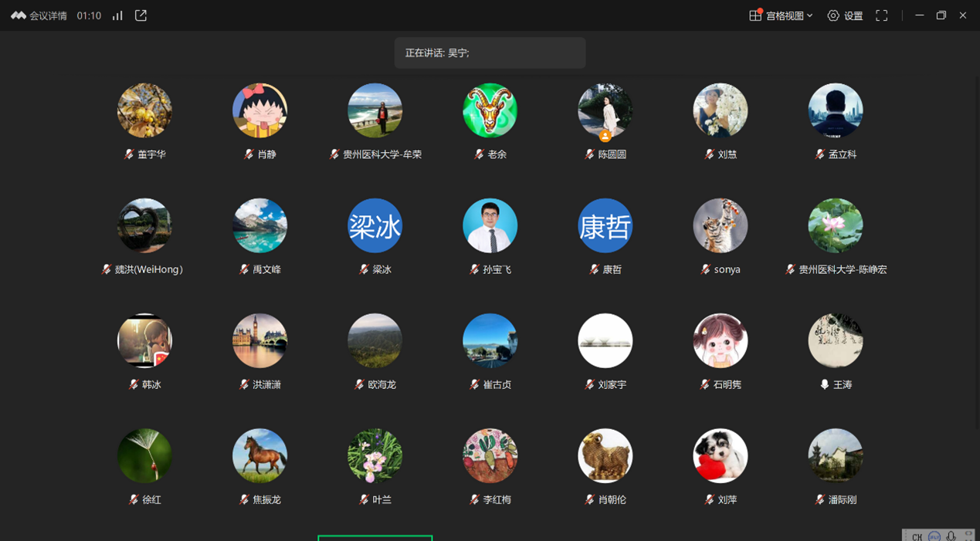Click the iFLY input method icon

[934, 536]
